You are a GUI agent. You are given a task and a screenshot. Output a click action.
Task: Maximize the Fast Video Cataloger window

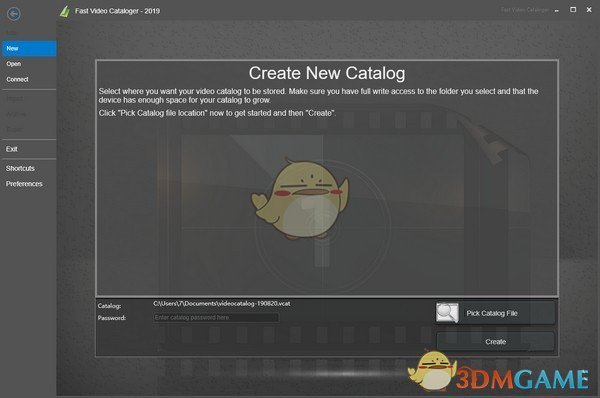pos(573,10)
